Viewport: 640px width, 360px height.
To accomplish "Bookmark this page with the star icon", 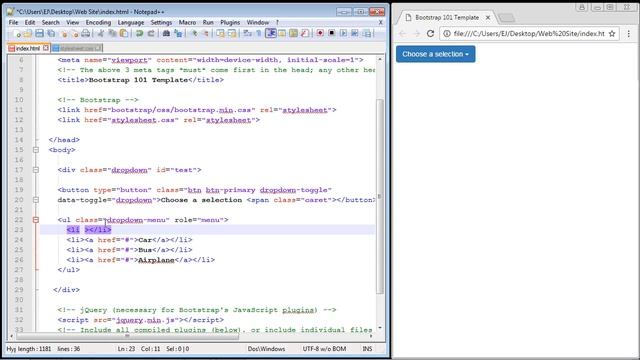I will [612, 33].
